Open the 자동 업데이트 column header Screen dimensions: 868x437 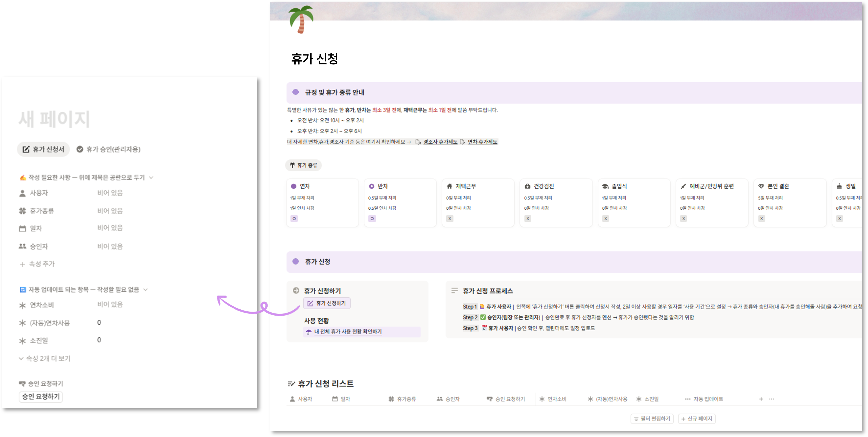(704, 399)
